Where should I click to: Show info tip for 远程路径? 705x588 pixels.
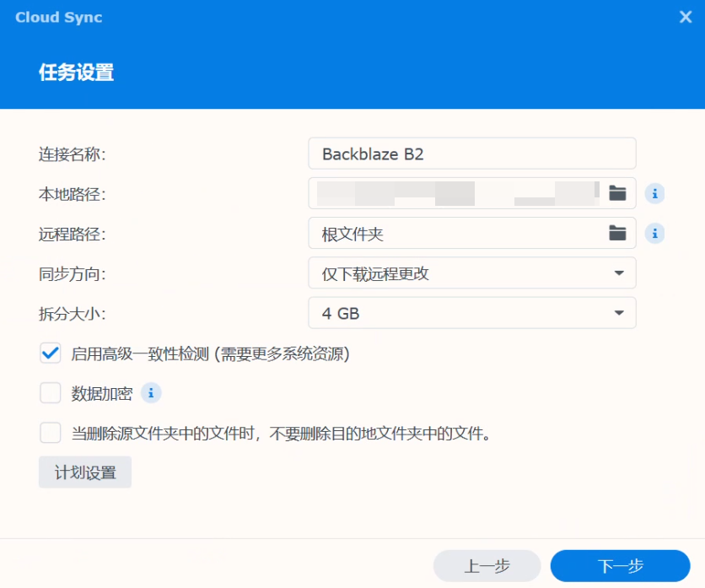click(654, 234)
